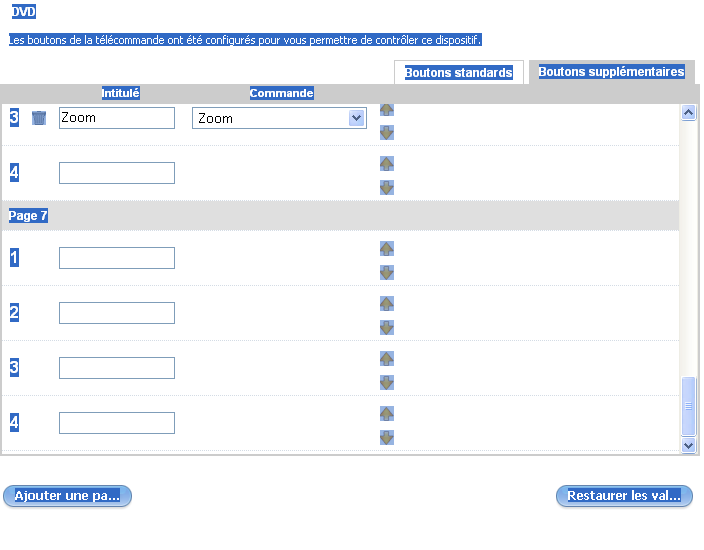The image size is (704, 550).
Task: Move Page 7 button 4 down
Action: click(x=387, y=437)
